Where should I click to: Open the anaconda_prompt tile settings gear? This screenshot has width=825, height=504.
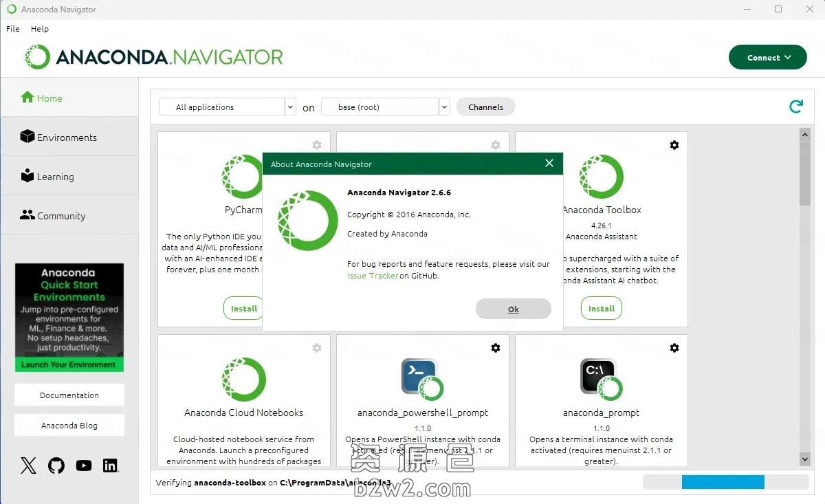(x=674, y=348)
